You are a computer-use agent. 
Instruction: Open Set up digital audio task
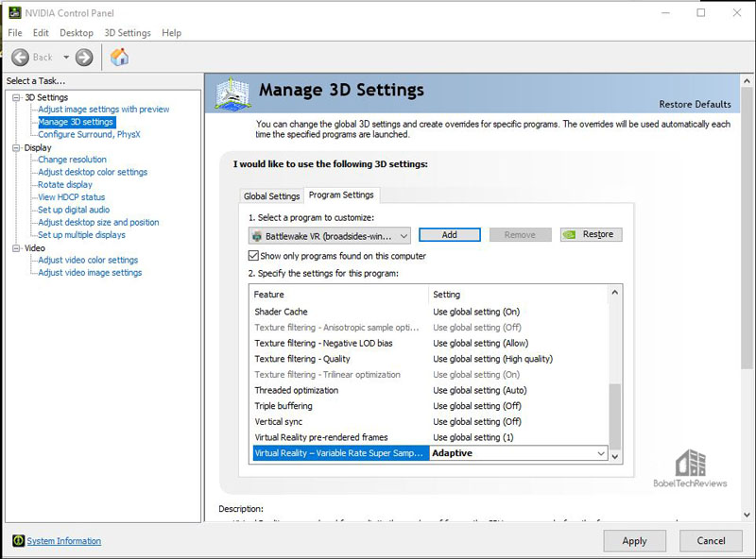tap(74, 210)
